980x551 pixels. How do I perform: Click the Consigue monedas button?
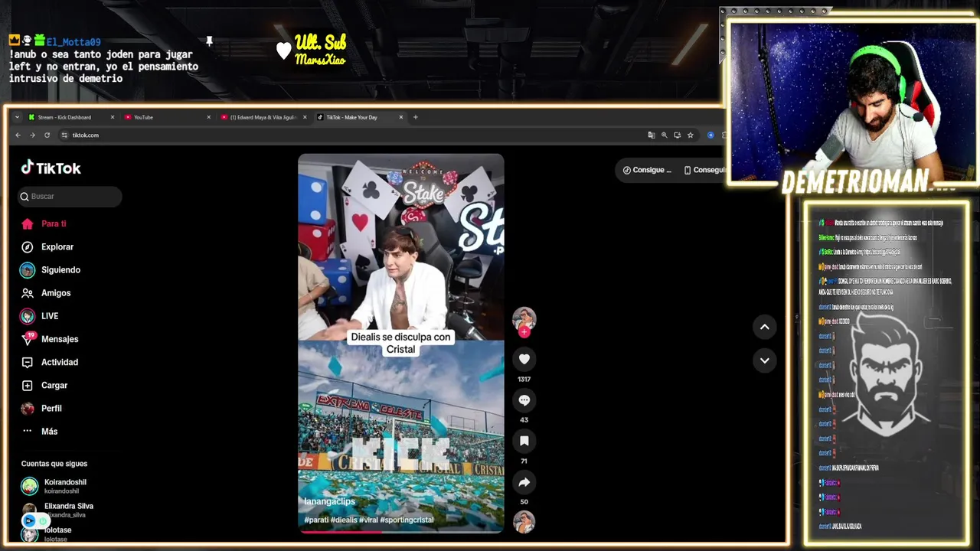647,170
